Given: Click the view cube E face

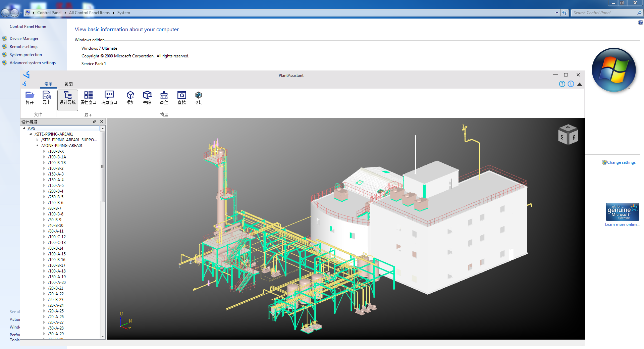Looking at the screenshot, I should [x=574, y=137].
